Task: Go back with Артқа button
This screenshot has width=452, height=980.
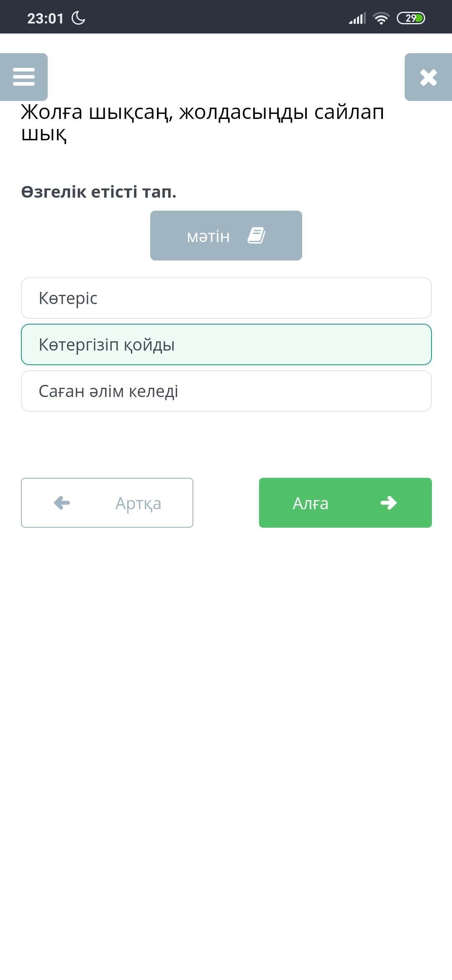Action: pos(107,503)
